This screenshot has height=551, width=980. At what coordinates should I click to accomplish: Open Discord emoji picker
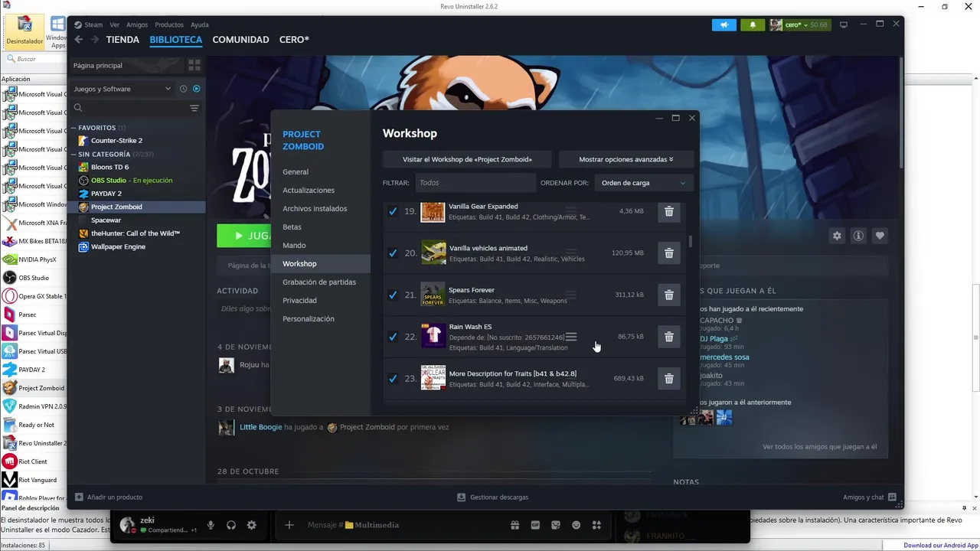click(576, 525)
